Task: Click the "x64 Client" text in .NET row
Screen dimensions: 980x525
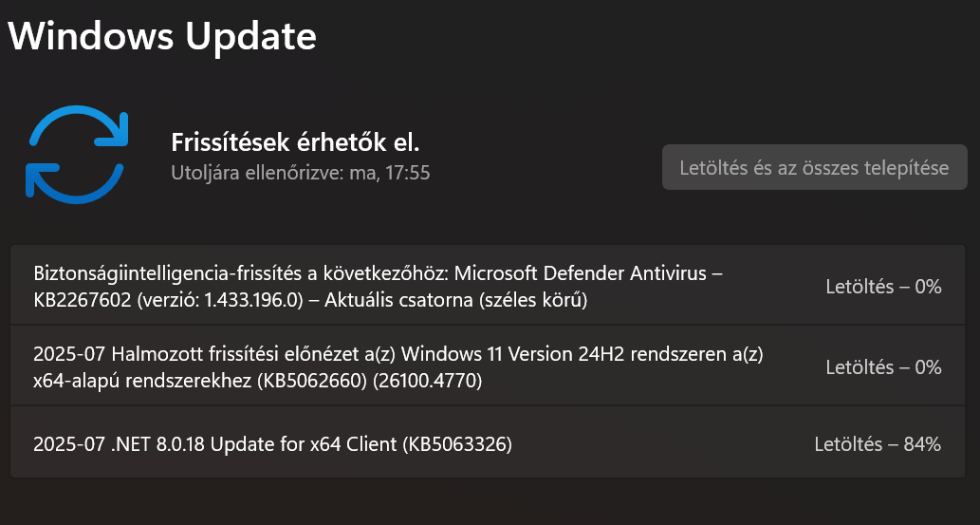Action: 354,443
